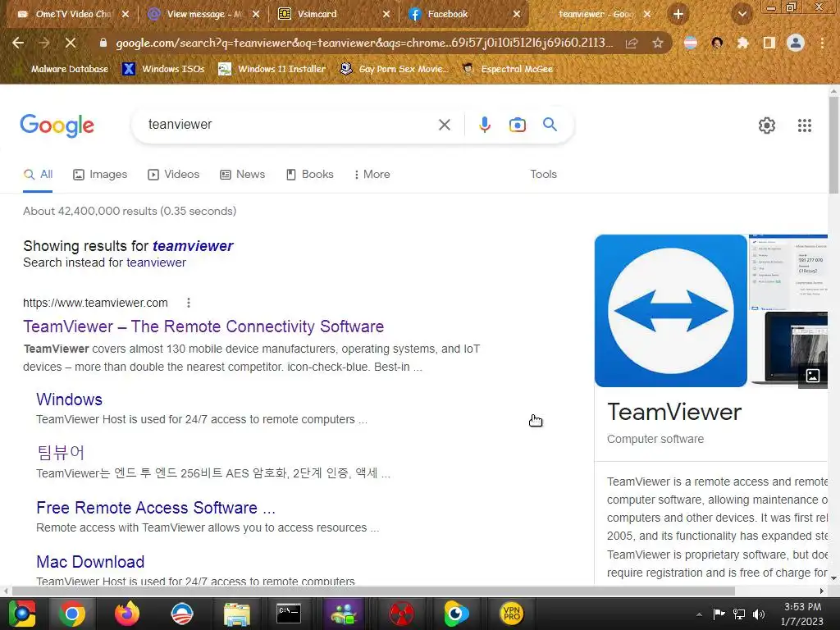Switch to the Vsimcard tab

(335, 14)
